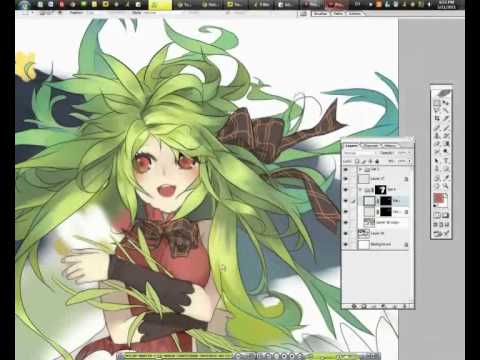Viewport: 480px width, 360px height.
Task: Select the black mask thumbnail on highlighted layer
Action: coord(386,201)
